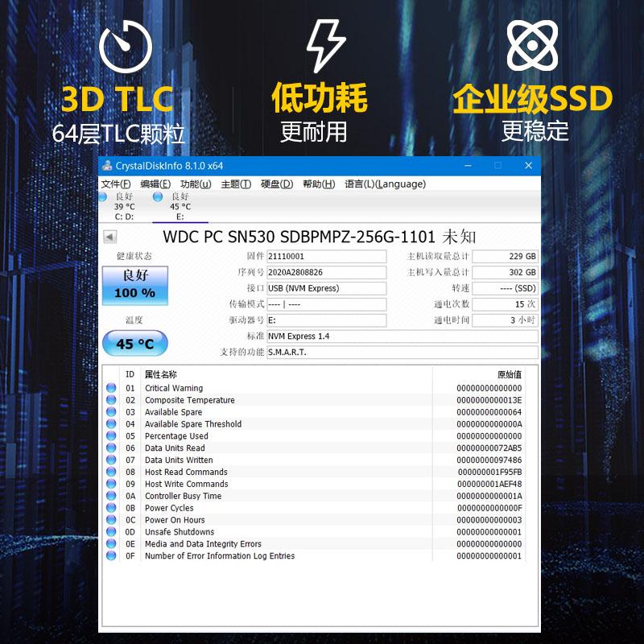Select the Available Spare Threshold row
The height and width of the screenshot is (644, 644).
coord(193,424)
